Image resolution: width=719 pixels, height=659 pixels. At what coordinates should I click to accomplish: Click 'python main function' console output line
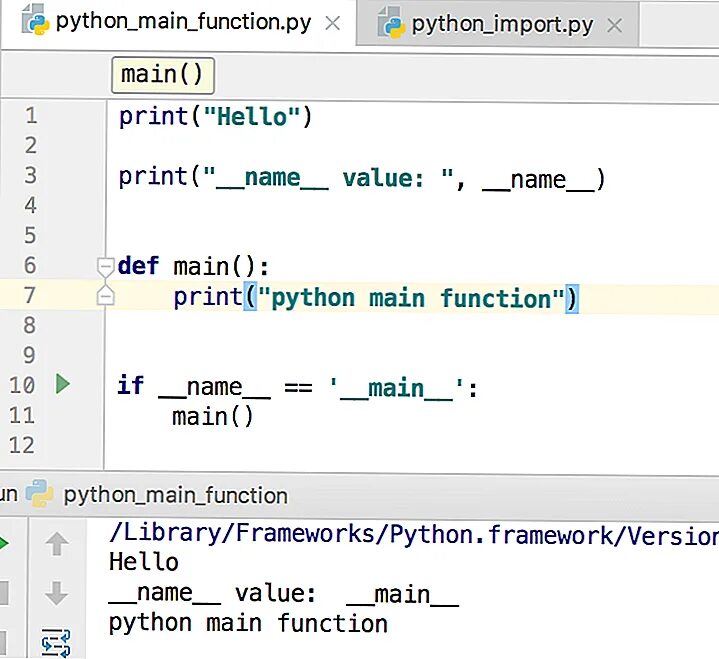[248, 624]
